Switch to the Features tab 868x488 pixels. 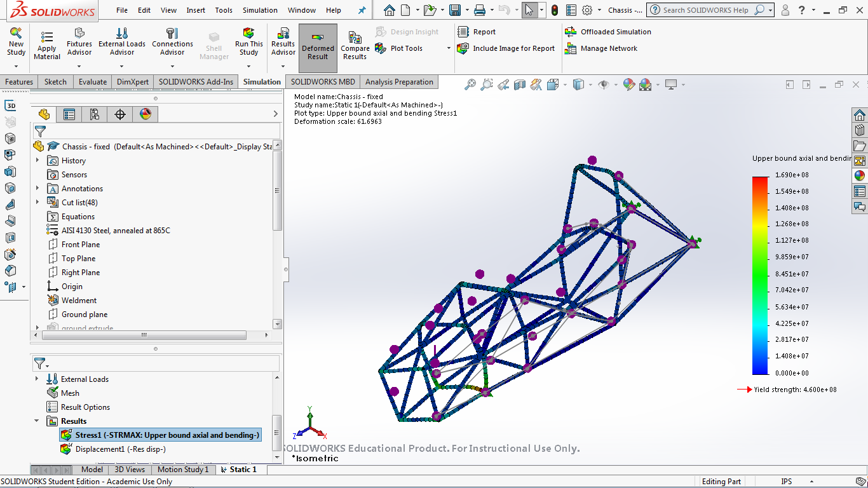pos(19,82)
